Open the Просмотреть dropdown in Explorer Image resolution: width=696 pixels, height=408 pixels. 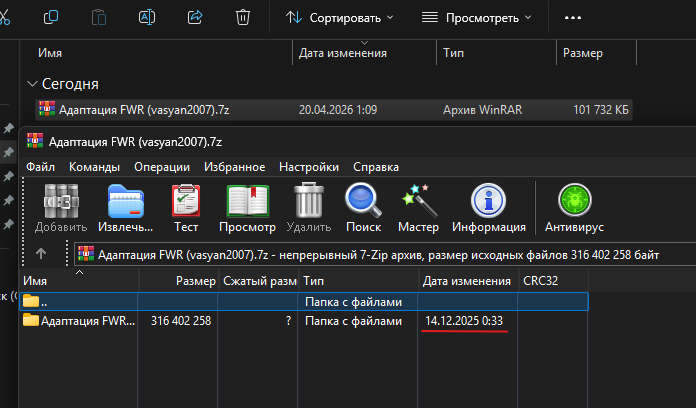[x=476, y=18]
